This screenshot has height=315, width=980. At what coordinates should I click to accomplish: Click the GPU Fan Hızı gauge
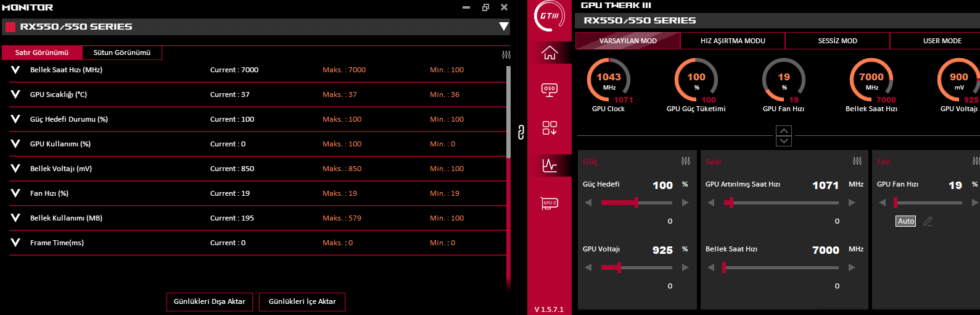(x=784, y=80)
